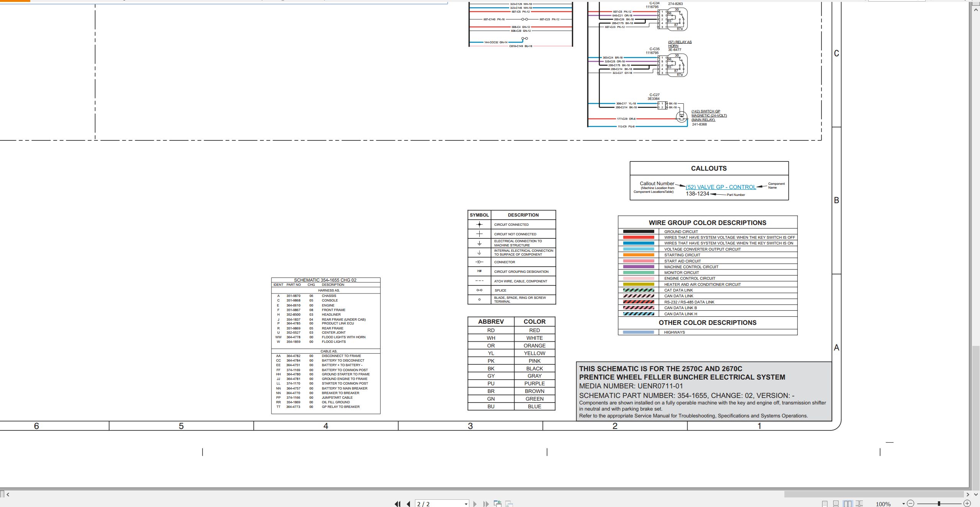Select continuous facing pages layout
Screen dimensions: 980x507
click(859, 504)
